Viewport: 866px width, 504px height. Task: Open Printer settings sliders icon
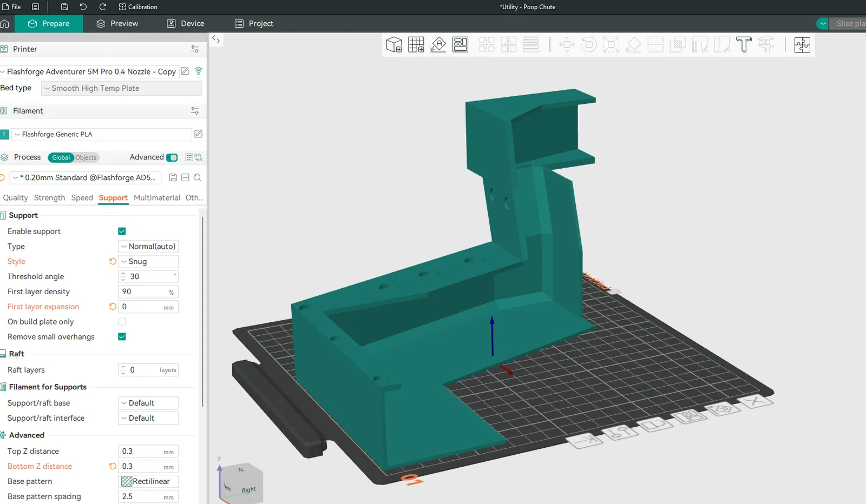click(x=195, y=49)
